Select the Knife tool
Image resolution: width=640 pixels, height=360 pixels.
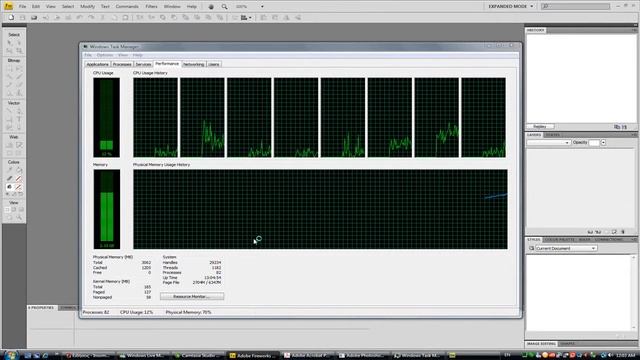[x=19, y=127]
